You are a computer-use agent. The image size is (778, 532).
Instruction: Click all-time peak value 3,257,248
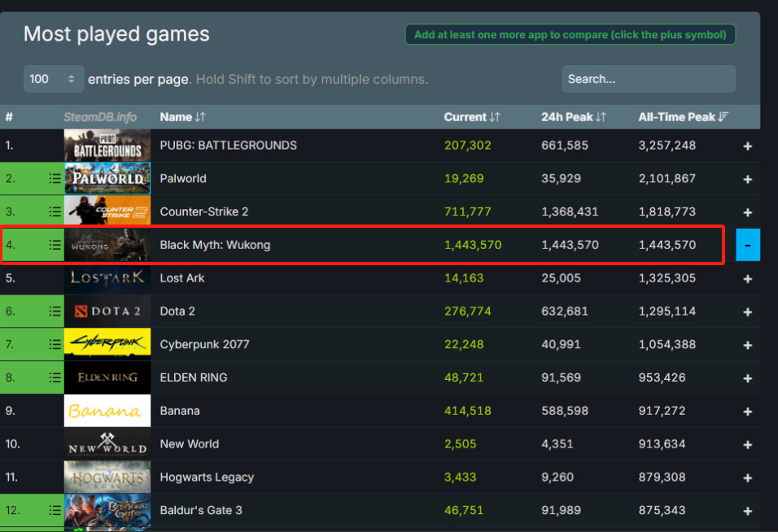(x=667, y=146)
